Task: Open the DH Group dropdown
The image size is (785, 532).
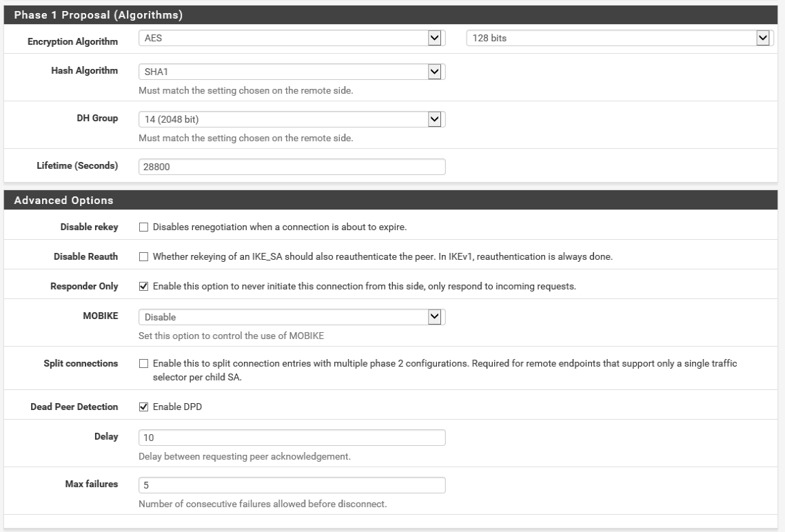Action: 292,119
